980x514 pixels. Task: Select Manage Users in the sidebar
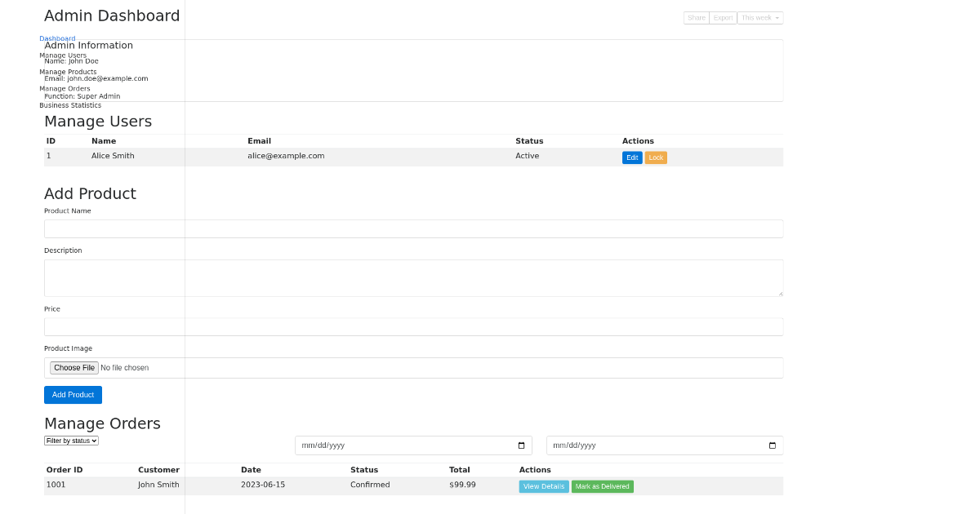[63, 55]
